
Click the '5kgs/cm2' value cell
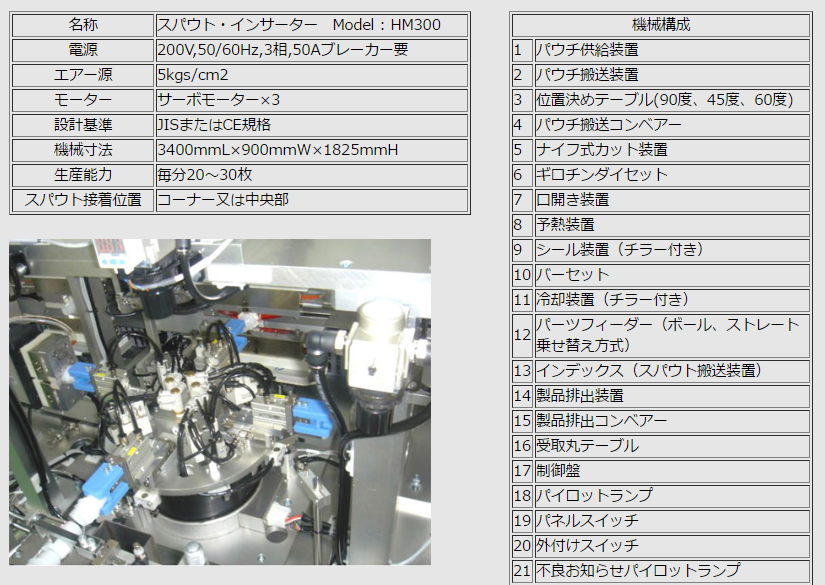(x=311, y=75)
